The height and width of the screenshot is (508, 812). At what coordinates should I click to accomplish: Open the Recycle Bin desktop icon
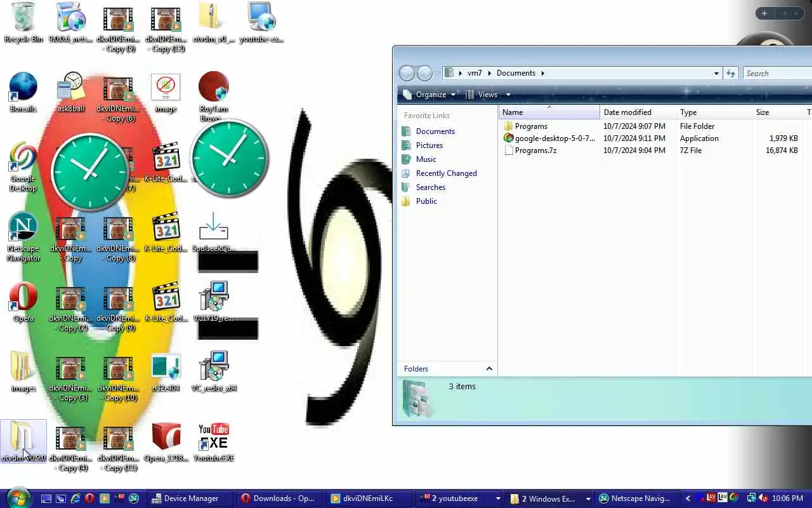coord(23,22)
